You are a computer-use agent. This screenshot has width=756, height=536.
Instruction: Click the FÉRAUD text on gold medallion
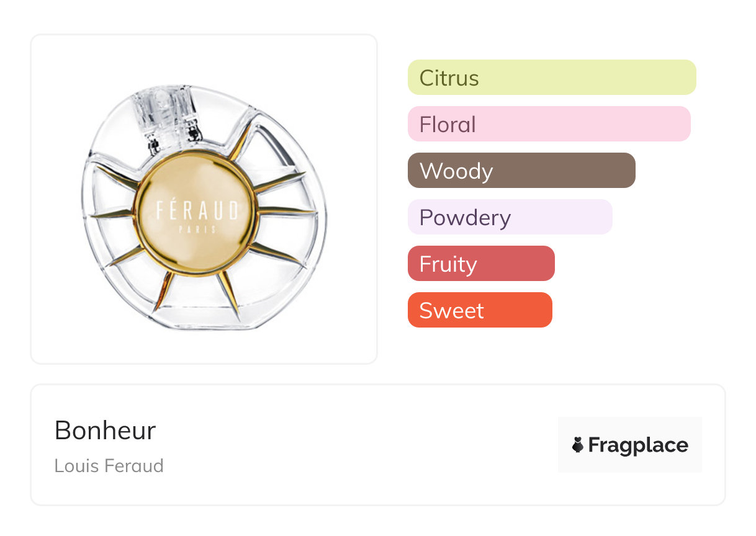click(197, 211)
